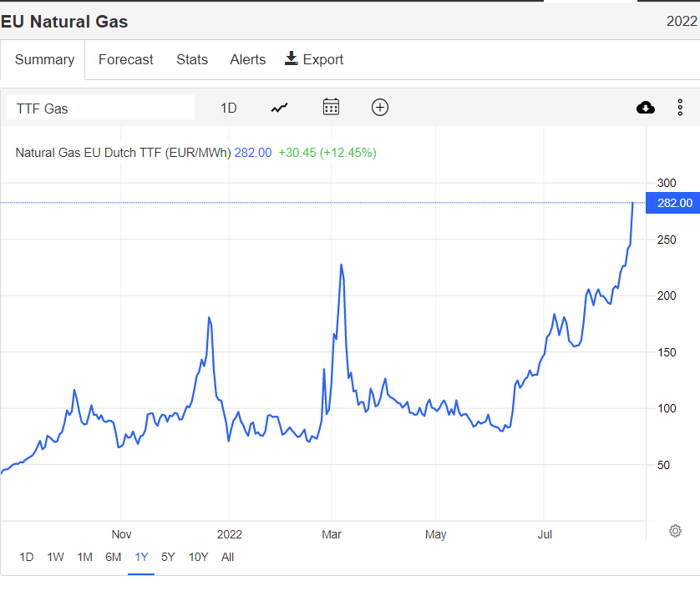This screenshot has height=591, width=700.
Task: Click the Mar label on date axis
Action: point(332,534)
